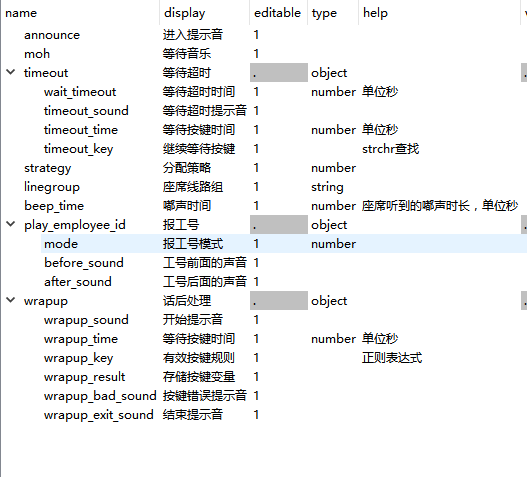Collapse the timeout tree node
The image size is (527, 477).
coord(11,72)
